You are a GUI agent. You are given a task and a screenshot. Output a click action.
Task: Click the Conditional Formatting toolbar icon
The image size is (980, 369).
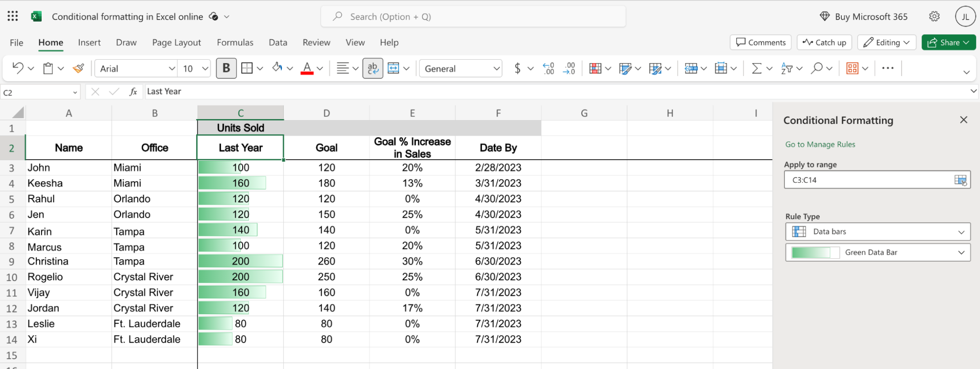point(595,69)
